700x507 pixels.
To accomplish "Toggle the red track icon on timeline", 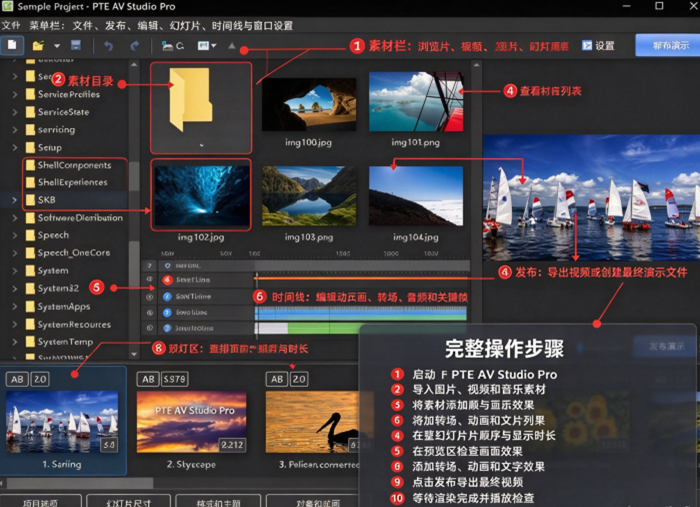I will [x=167, y=280].
